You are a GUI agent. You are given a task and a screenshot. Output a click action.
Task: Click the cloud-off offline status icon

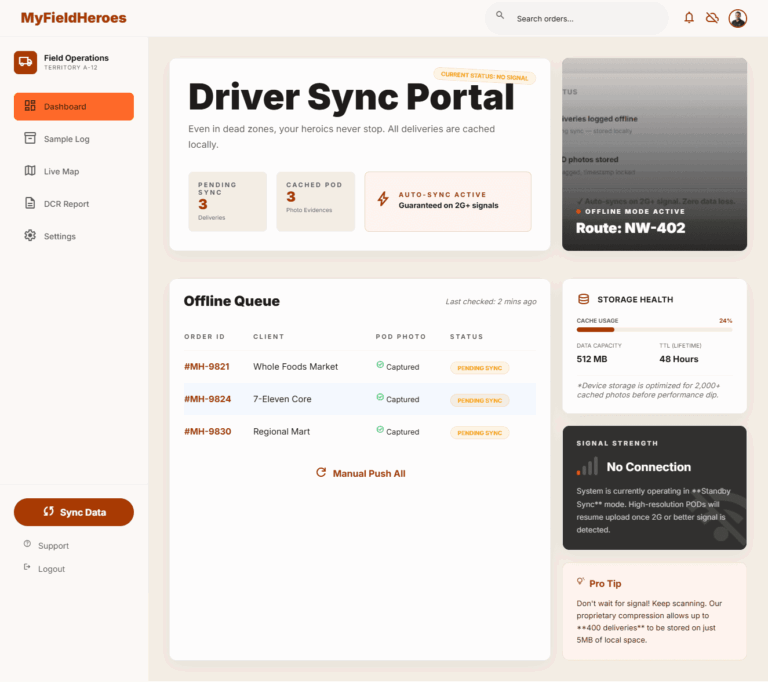pos(712,18)
